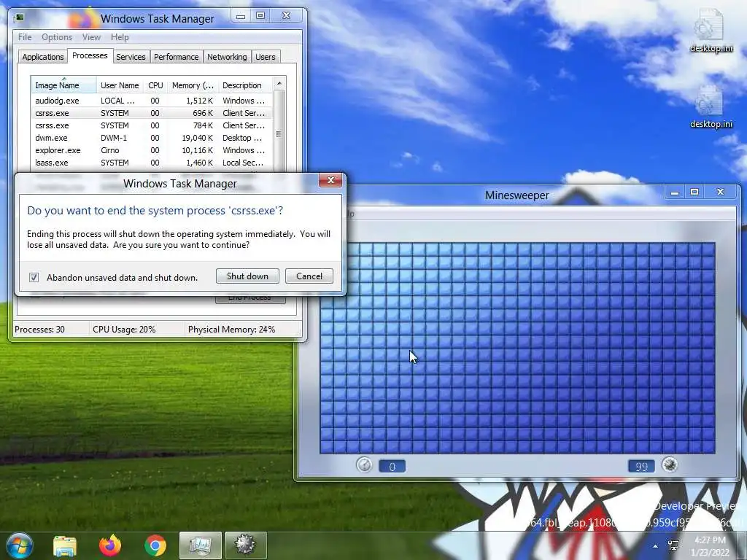Switch to the Applications tab
This screenshot has width=747, height=560.
[x=43, y=57]
